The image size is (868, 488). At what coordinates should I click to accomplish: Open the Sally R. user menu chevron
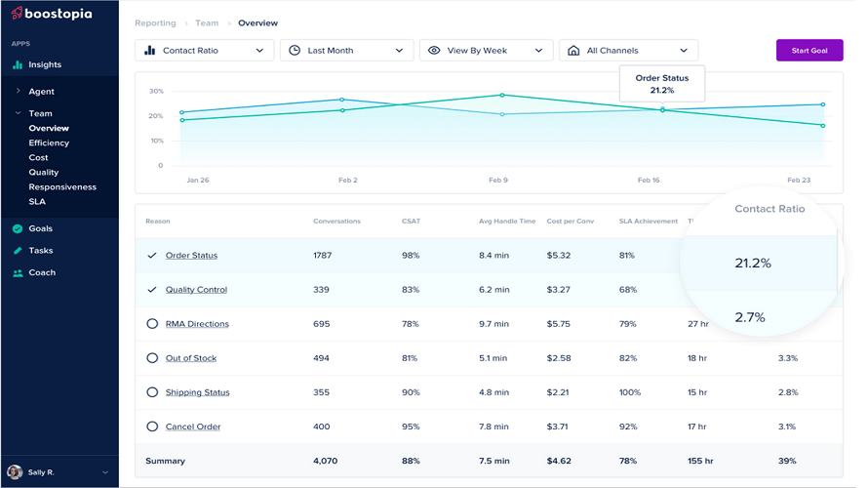pyautogui.click(x=105, y=472)
